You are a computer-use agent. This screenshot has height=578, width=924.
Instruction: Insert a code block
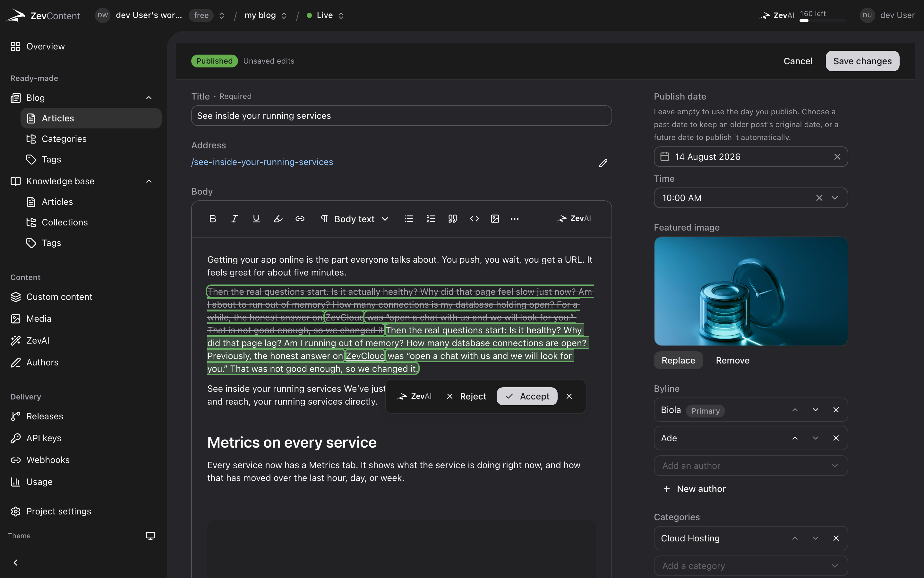[x=474, y=219]
